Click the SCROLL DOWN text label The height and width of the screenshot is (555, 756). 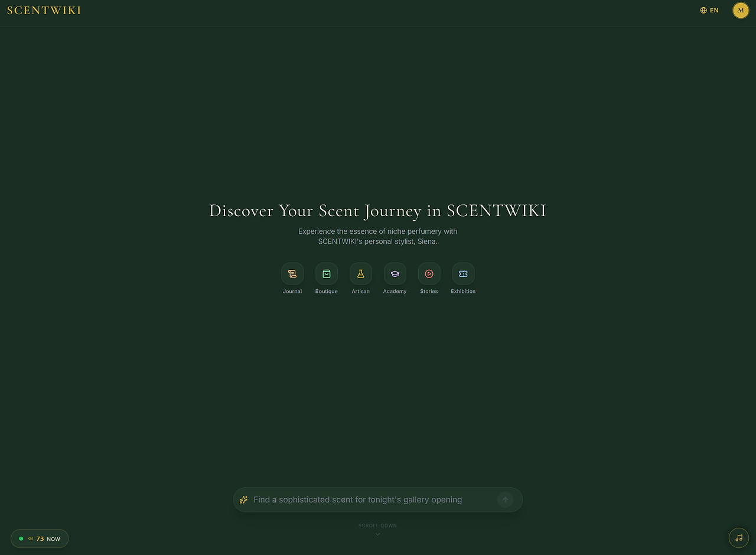377,525
